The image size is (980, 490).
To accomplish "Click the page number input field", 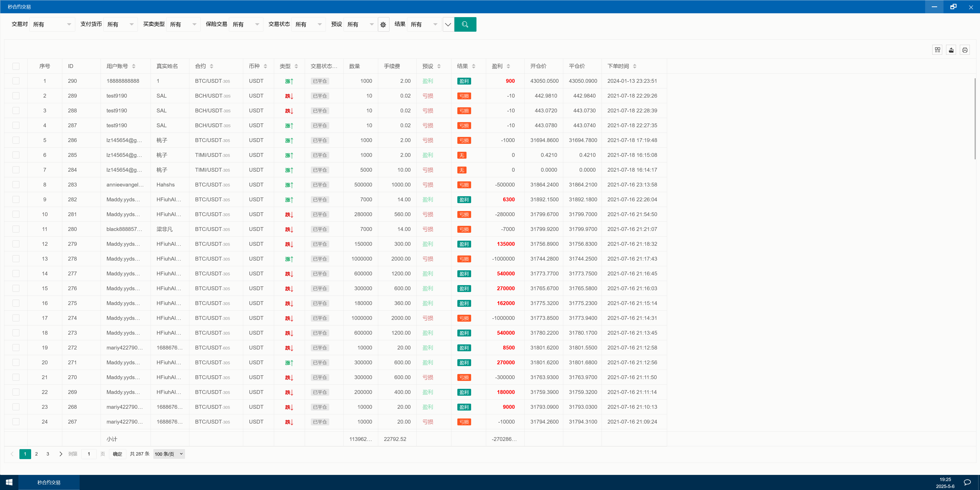I will [89, 454].
